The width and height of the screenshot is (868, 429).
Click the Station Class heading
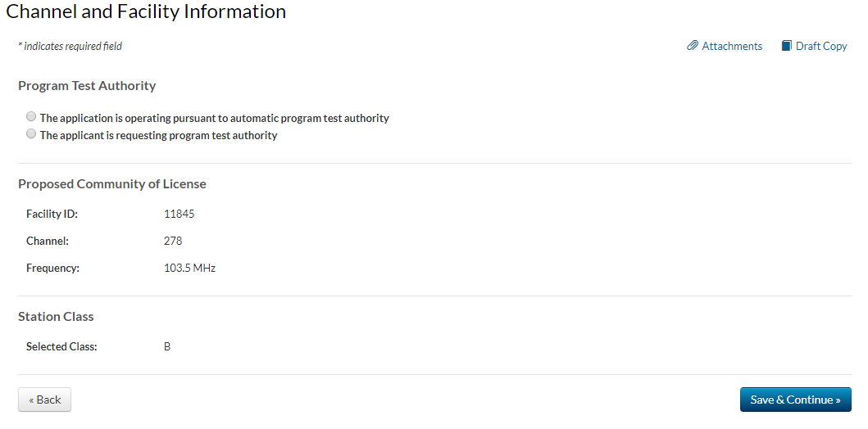point(56,316)
